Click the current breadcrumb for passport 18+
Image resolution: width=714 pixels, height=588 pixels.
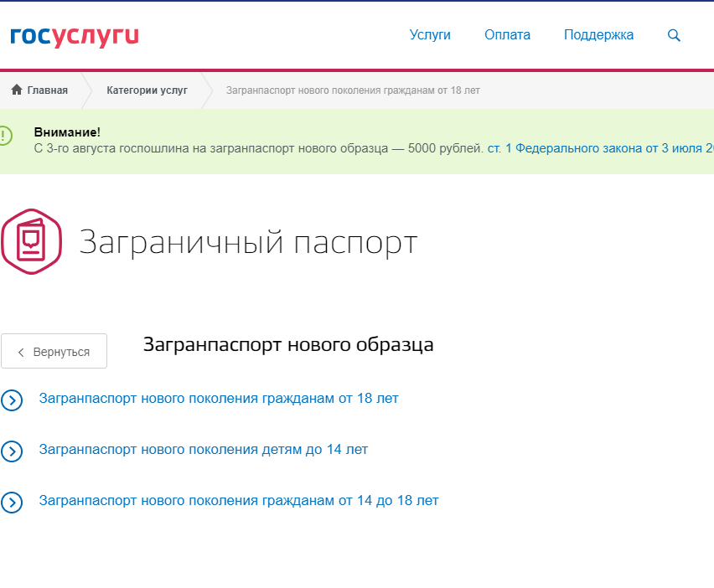tap(353, 90)
